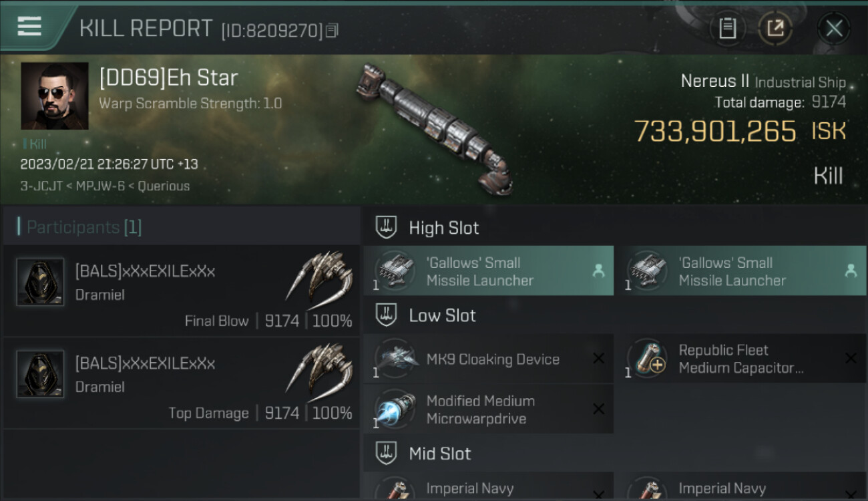
Task: Open Final Blow pilot portrait
Action: [40, 282]
